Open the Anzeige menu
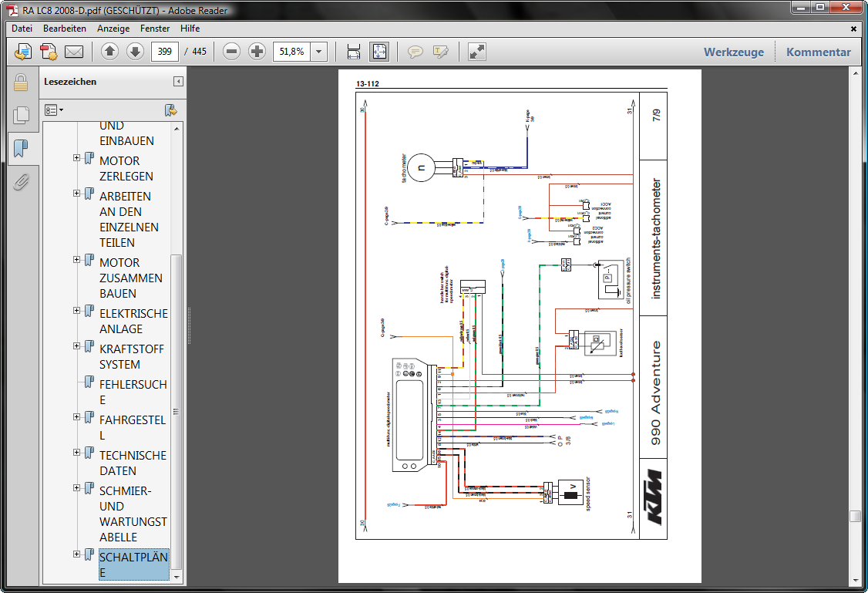 click(x=113, y=29)
